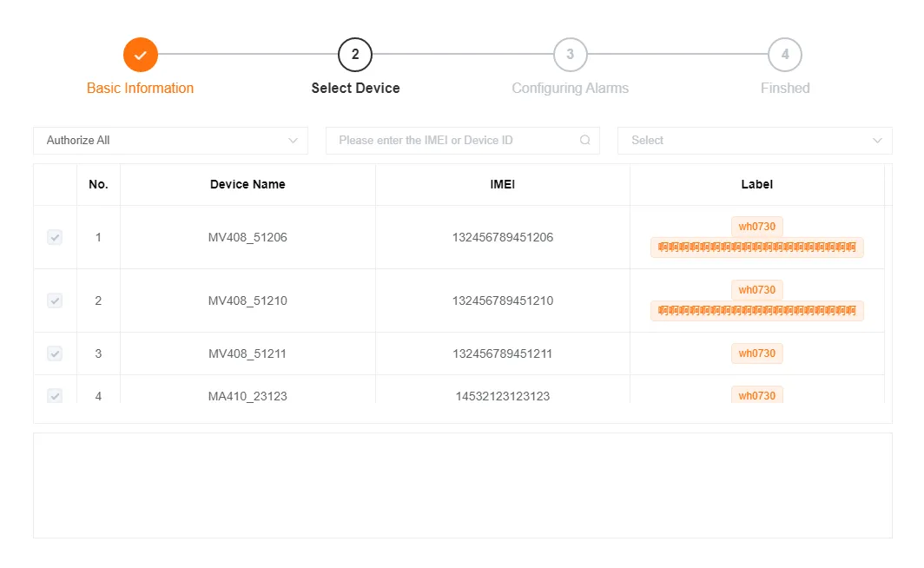Click the numbered circle for step 2
The image size is (924, 568).
pos(355,54)
